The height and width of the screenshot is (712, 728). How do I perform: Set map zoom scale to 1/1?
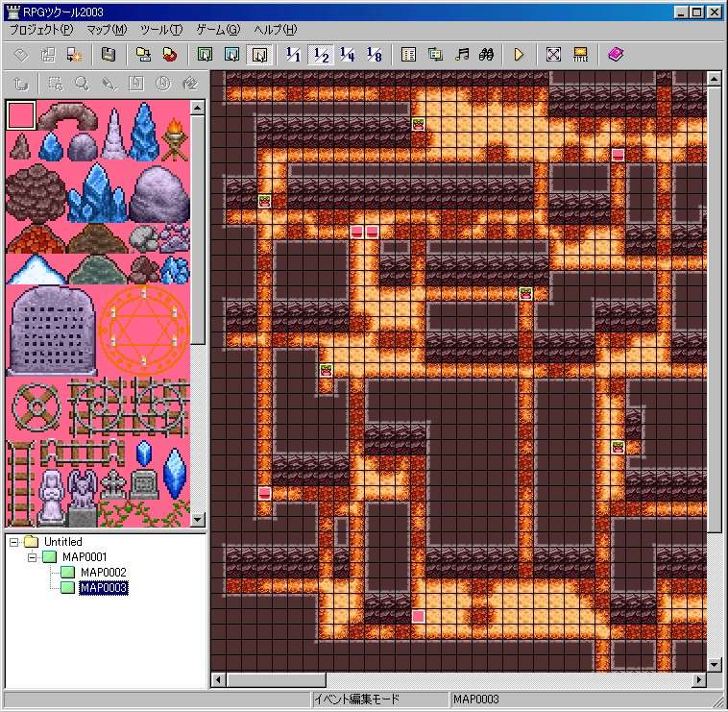pos(294,56)
